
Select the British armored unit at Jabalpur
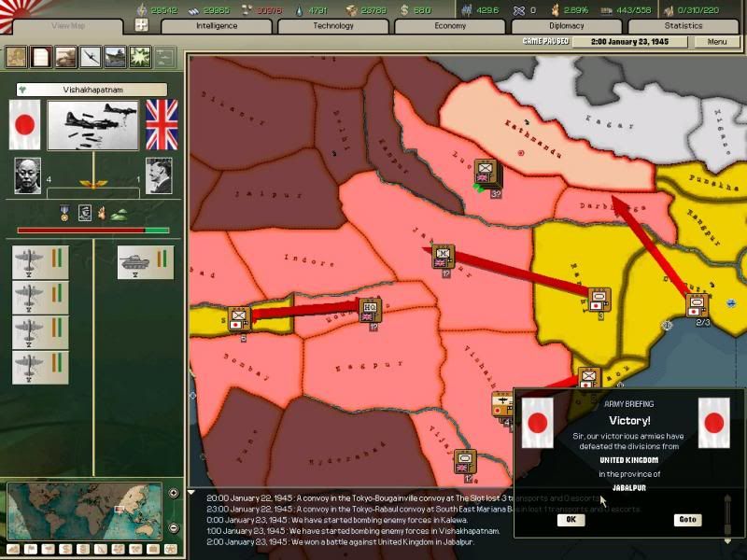(443, 257)
